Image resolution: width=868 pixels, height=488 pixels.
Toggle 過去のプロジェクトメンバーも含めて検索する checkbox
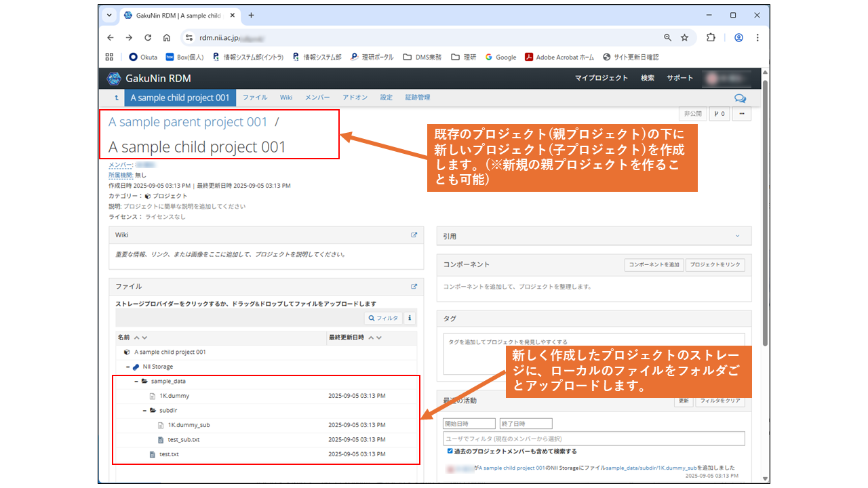[x=450, y=451]
